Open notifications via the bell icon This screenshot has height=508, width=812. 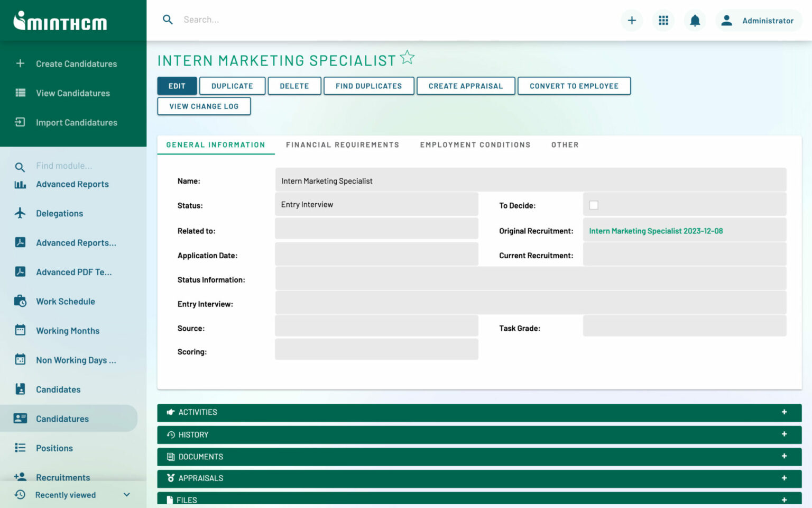pos(695,20)
